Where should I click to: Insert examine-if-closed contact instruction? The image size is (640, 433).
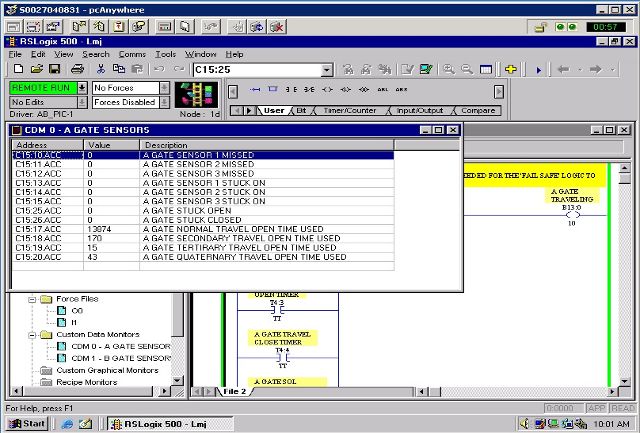[x=291, y=89]
